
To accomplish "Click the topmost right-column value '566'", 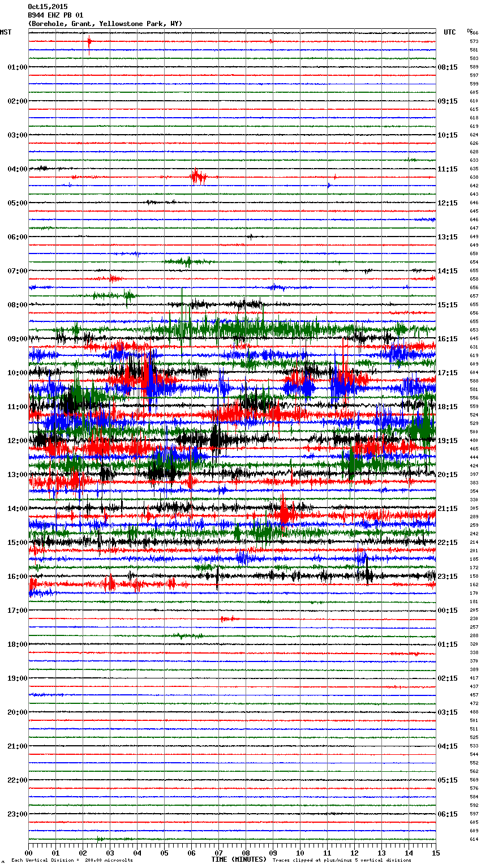I will (474, 33).
